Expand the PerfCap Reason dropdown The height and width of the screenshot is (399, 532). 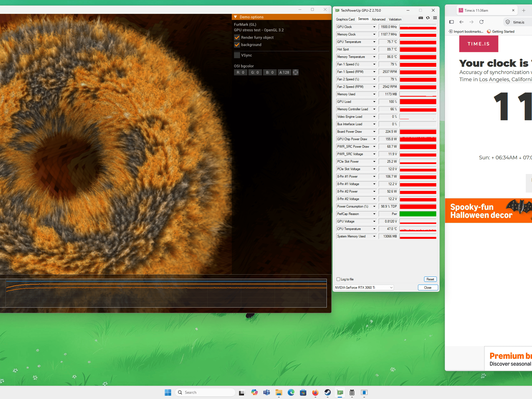coord(374,214)
